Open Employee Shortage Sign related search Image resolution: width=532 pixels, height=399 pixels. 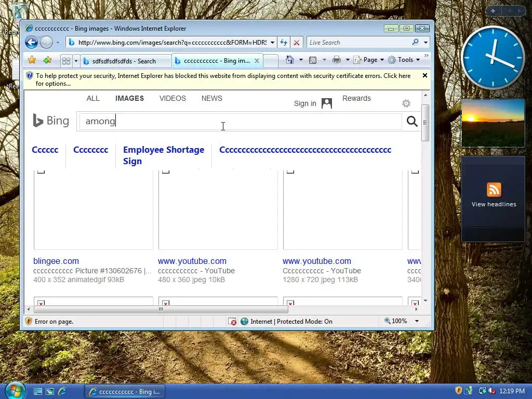coord(164,155)
